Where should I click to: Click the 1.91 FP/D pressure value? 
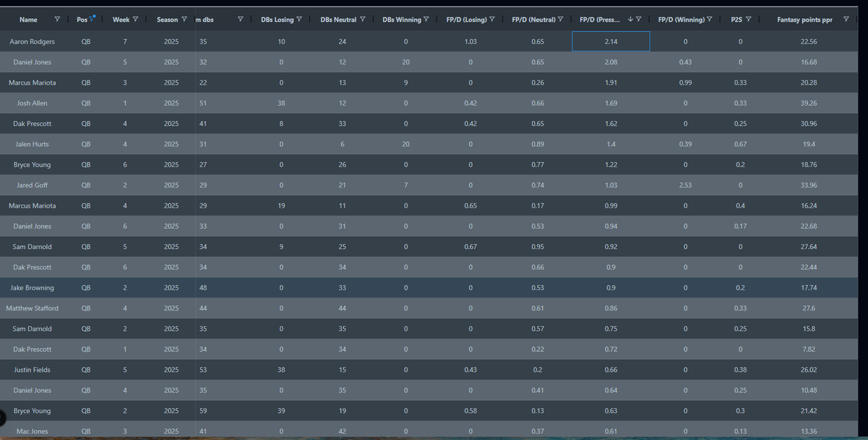(x=610, y=82)
